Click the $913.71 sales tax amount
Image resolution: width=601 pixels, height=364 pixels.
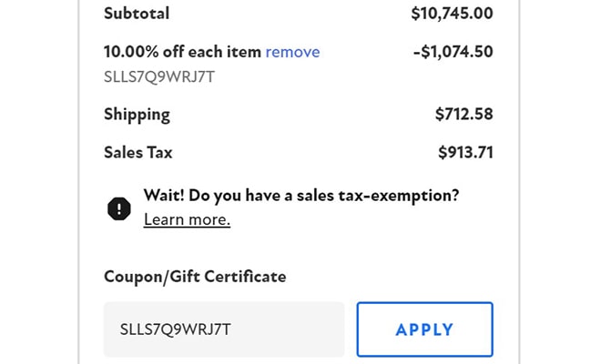coord(464,152)
